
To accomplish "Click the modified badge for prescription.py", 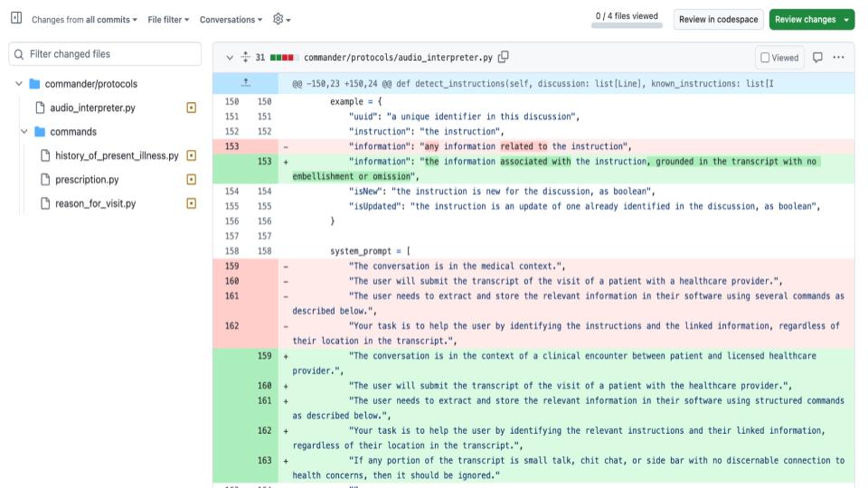I will (192, 179).
